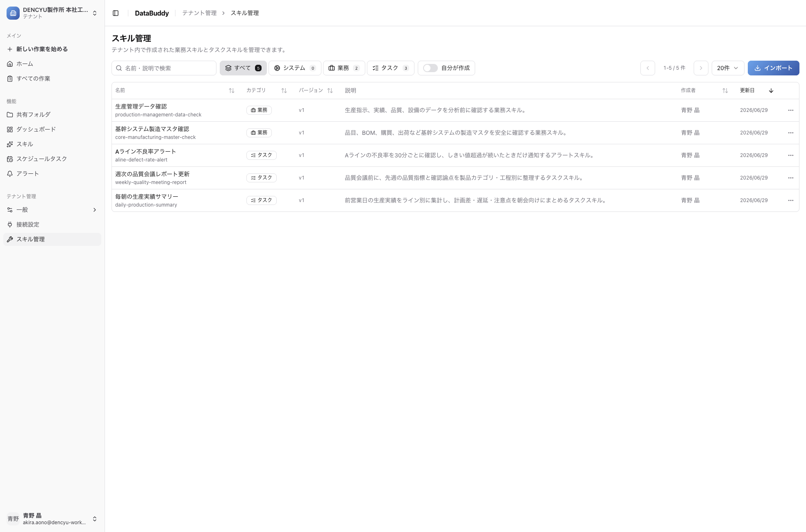
Task: Click the 青野 avatar at bottom left
Action: coord(13,519)
